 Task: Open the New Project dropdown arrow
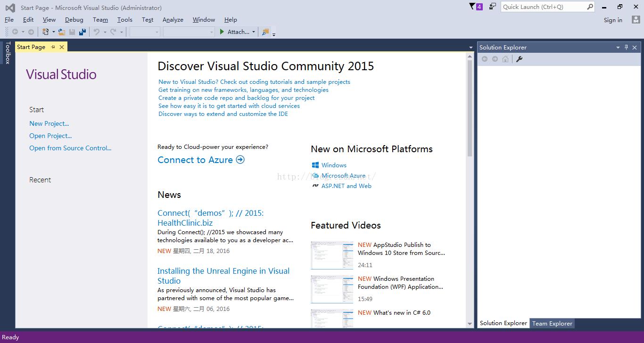click(x=53, y=32)
